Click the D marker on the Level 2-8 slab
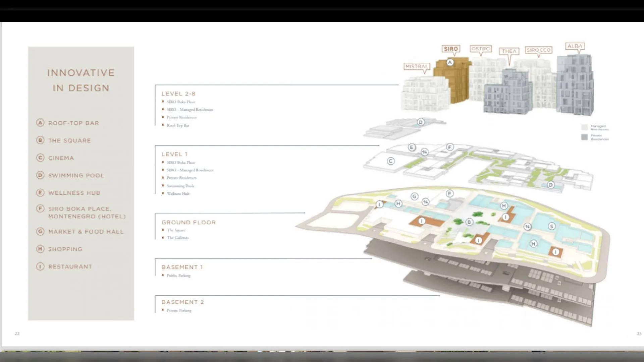 point(421,122)
